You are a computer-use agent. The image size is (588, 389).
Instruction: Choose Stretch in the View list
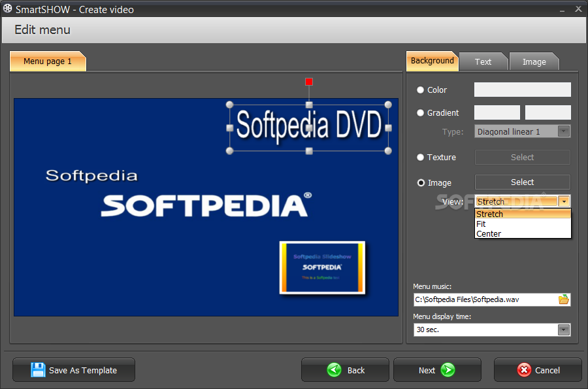523,214
